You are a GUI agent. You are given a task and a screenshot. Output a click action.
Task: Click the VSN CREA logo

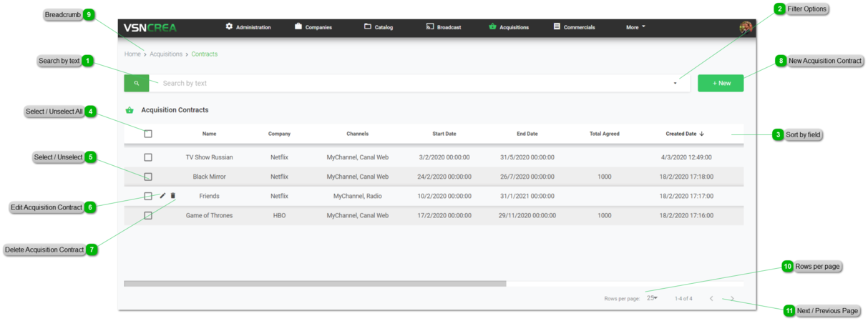[150, 28]
